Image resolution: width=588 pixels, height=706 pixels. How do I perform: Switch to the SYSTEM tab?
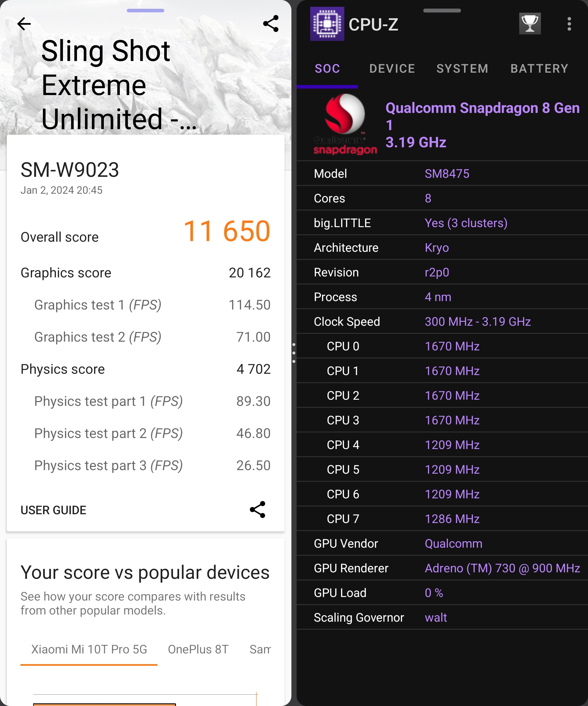[462, 68]
